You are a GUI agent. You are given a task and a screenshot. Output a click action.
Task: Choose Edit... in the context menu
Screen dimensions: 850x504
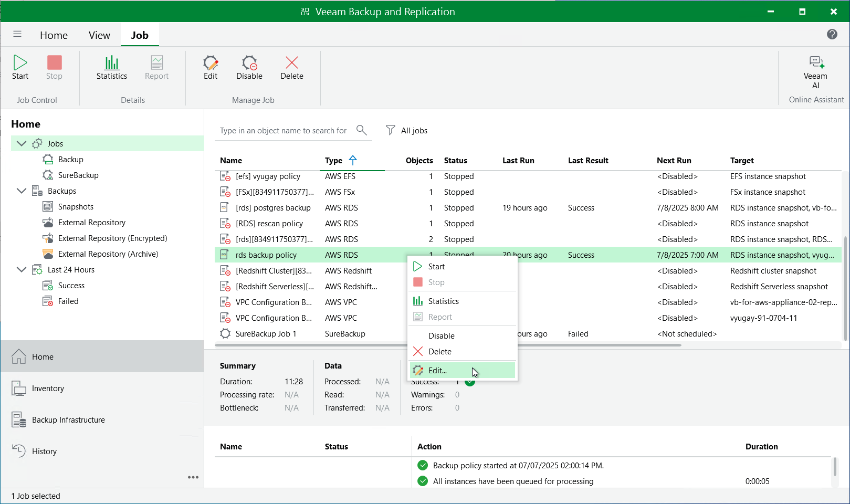click(x=437, y=370)
